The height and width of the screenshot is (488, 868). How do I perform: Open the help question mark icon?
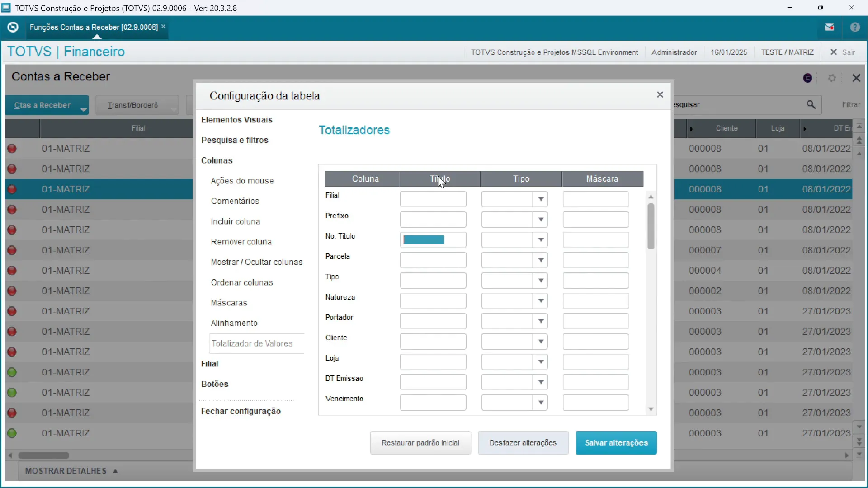[x=855, y=27]
